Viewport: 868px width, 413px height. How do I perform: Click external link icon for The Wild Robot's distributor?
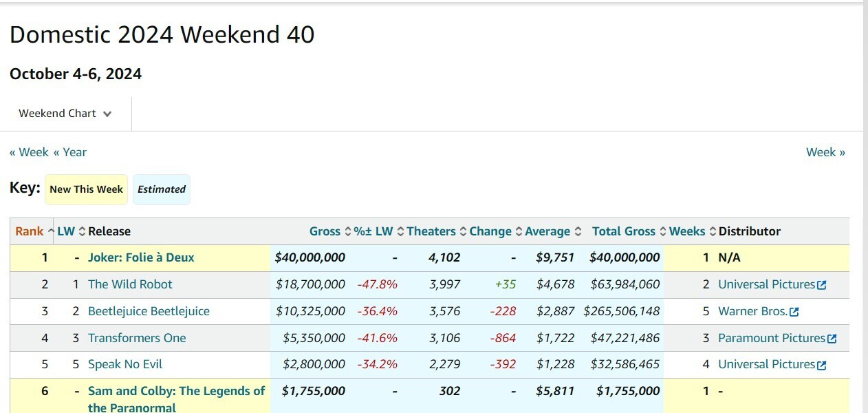(821, 285)
